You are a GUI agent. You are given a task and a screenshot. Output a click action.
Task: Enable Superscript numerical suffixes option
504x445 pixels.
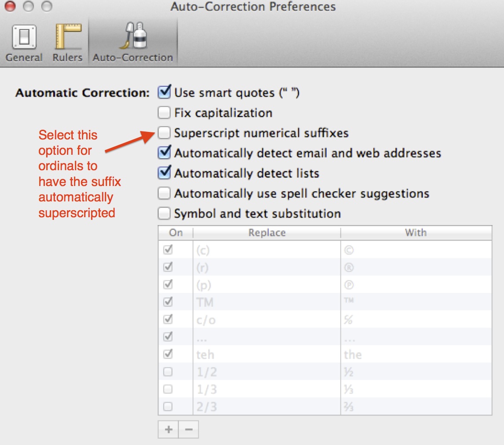[164, 133]
